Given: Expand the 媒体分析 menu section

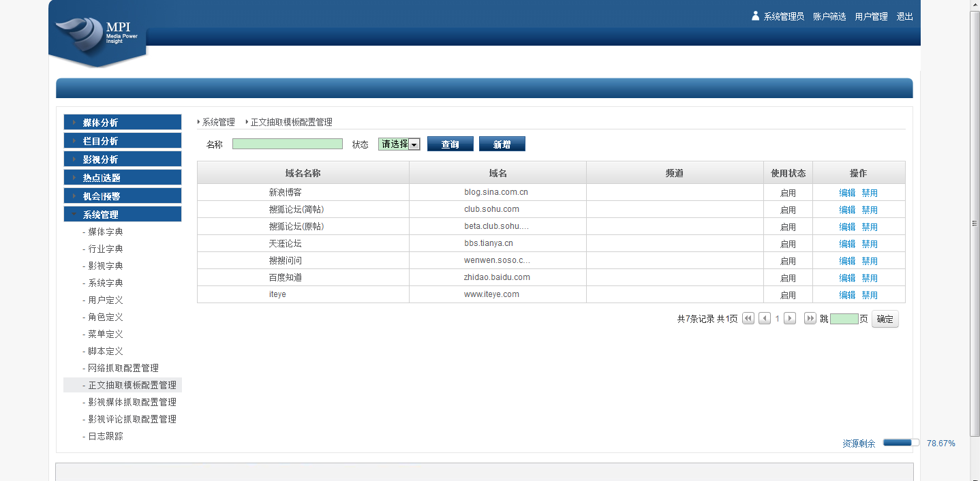Looking at the screenshot, I should (122, 123).
